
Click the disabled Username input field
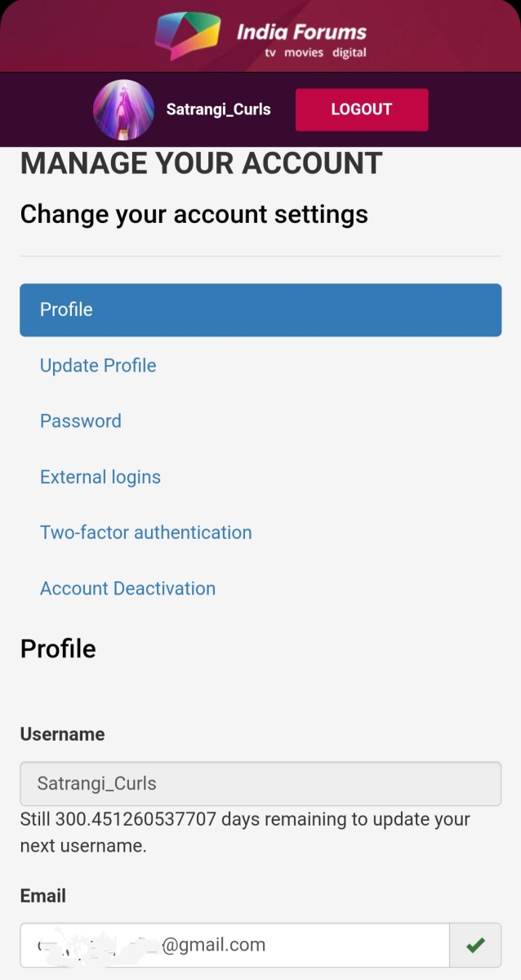coord(260,784)
